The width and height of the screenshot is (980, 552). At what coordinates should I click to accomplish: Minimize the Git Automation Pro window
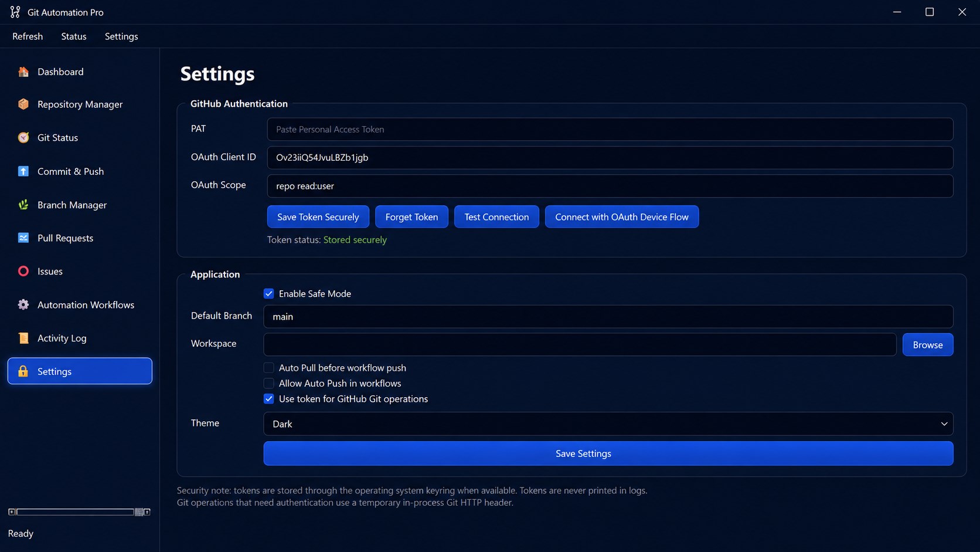coord(897,12)
